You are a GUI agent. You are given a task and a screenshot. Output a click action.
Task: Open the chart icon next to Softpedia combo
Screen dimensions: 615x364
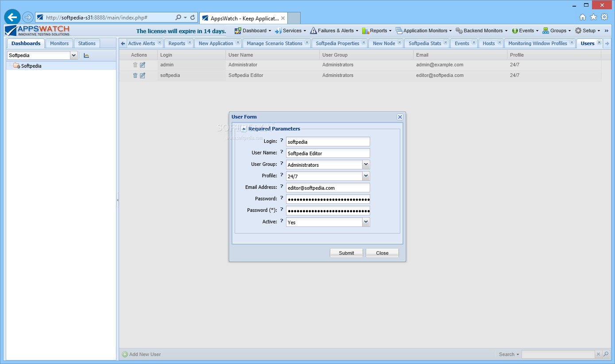click(x=86, y=55)
